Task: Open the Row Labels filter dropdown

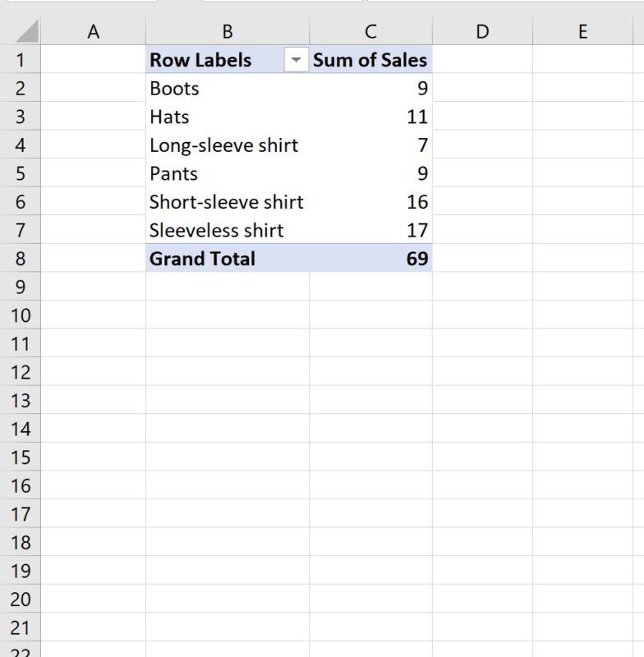Action: coord(294,60)
